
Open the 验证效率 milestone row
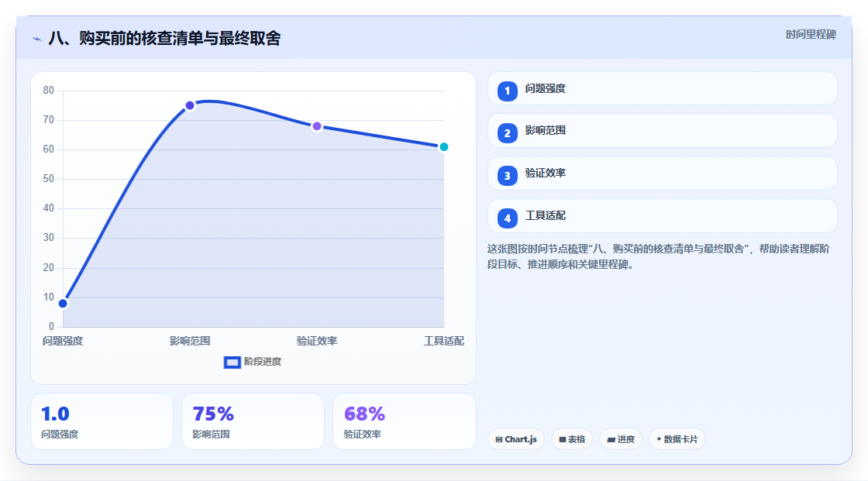point(662,174)
